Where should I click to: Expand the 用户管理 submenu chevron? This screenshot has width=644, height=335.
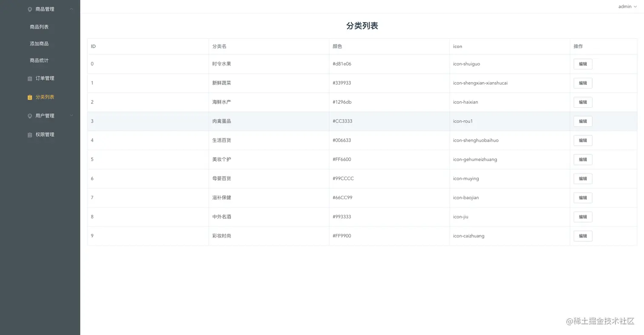[x=72, y=115]
